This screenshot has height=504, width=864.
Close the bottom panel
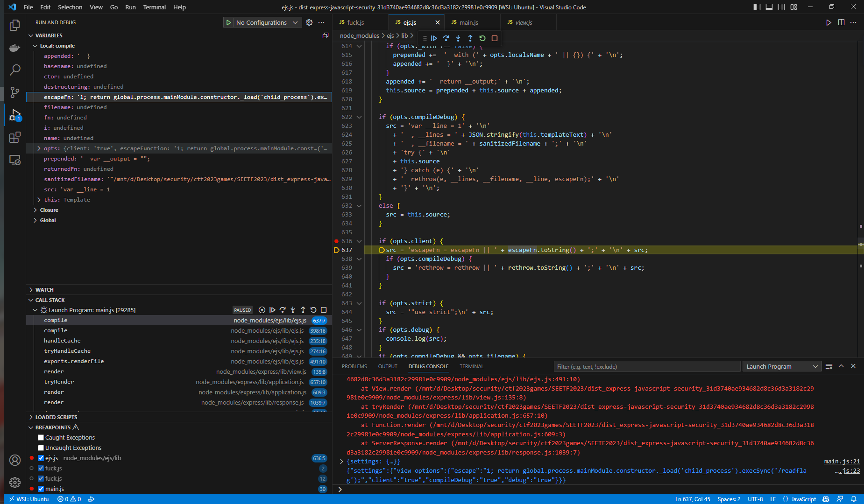click(853, 366)
